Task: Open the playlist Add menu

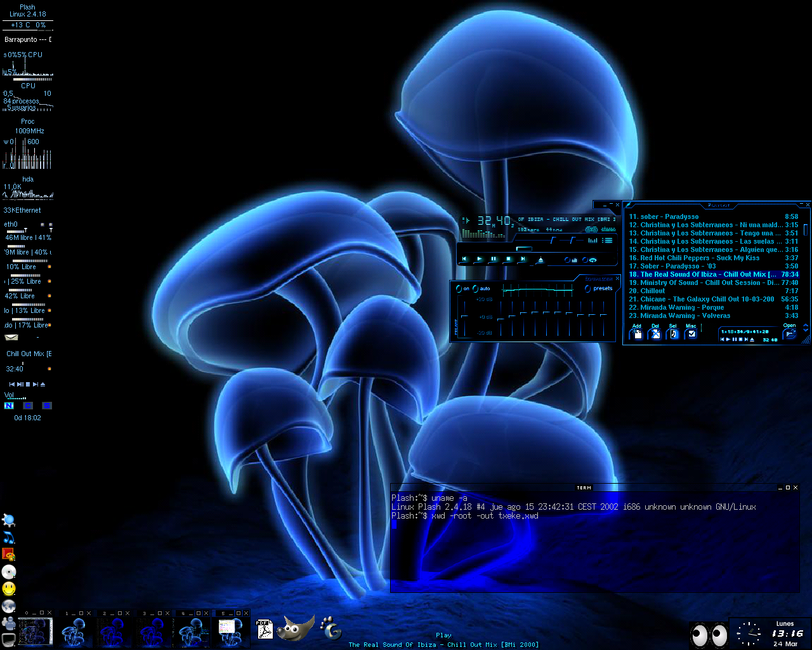Action: [x=637, y=332]
